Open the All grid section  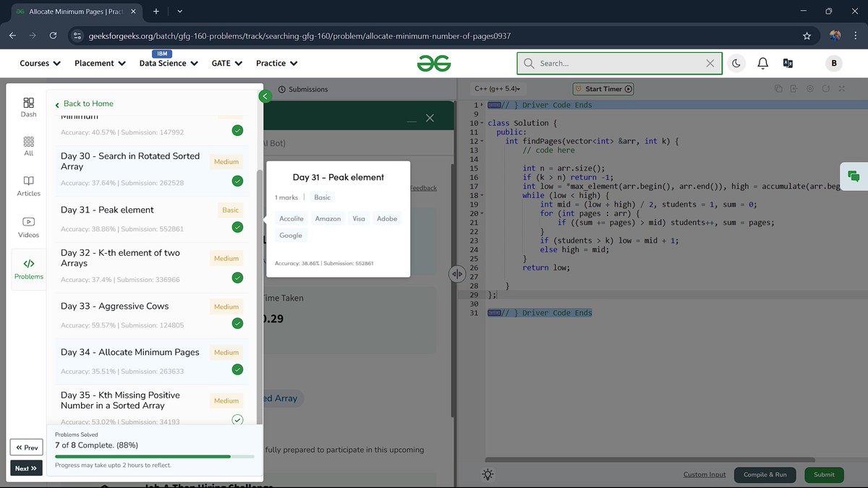(28, 146)
